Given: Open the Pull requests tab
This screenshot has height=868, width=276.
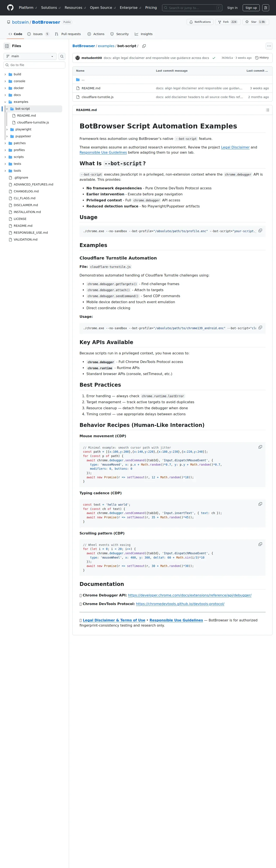Looking at the screenshot, I should point(68,34).
